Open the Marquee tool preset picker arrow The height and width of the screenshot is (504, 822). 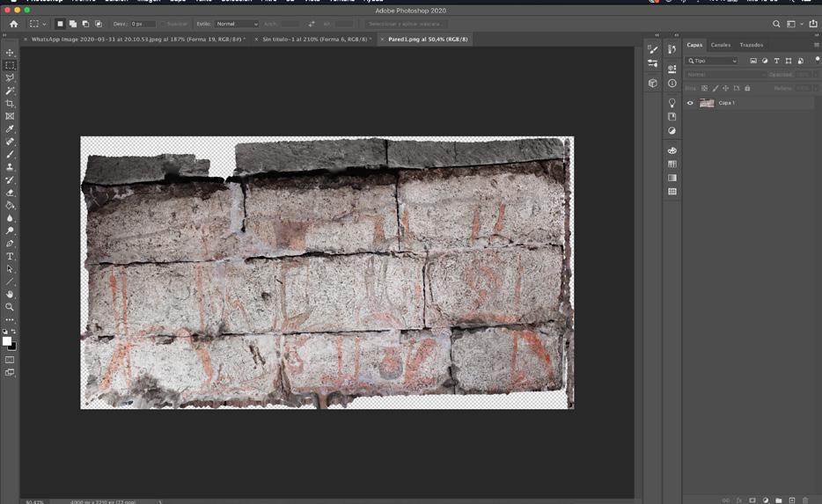click(44, 24)
